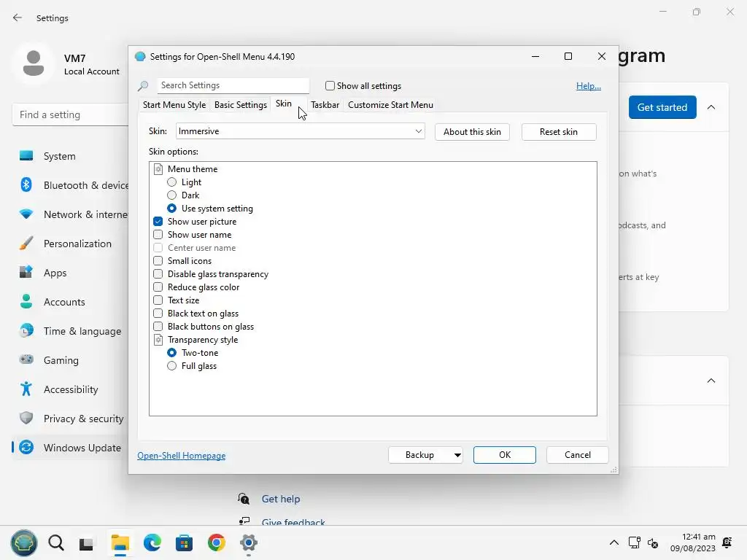Image resolution: width=747 pixels, height=560 pixels.
Task: Launch Microsoft Edge from the taskbar
Action: pos(152,542)
